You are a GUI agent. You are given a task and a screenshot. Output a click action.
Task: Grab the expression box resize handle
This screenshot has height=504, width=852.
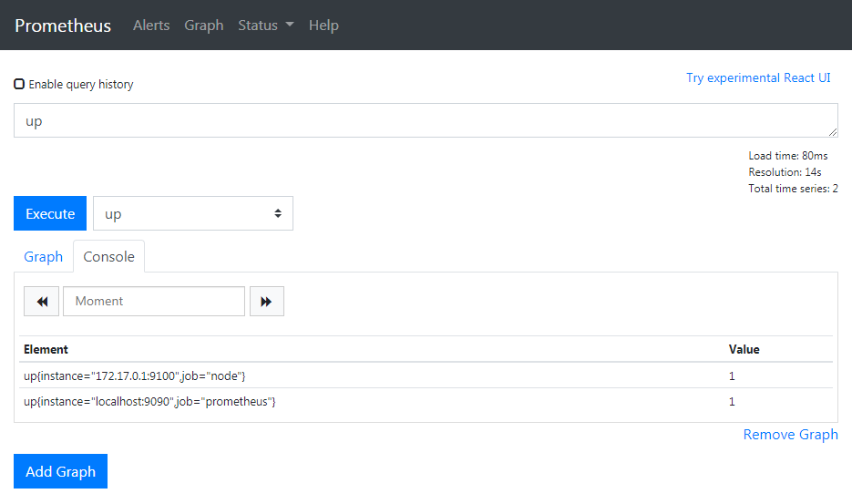(x=833, y=132)
